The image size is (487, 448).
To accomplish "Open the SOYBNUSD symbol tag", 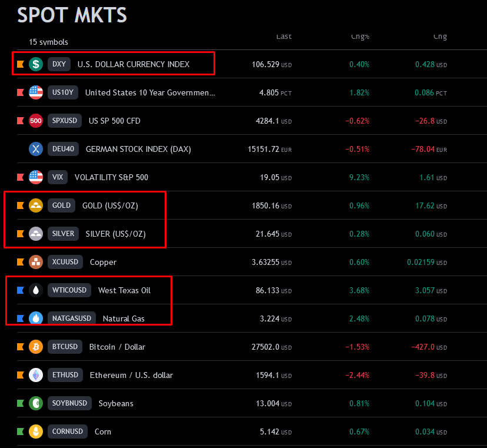I will 69,403.
